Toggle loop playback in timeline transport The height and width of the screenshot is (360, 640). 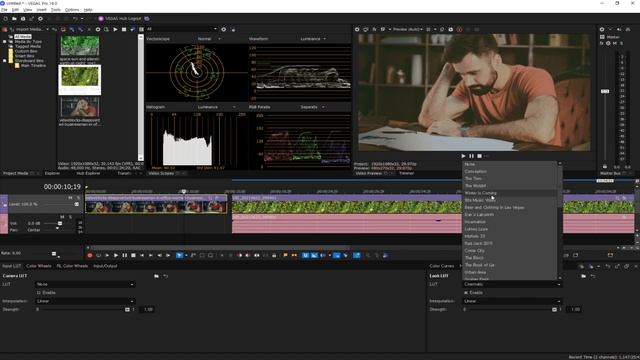coord(98,256)
